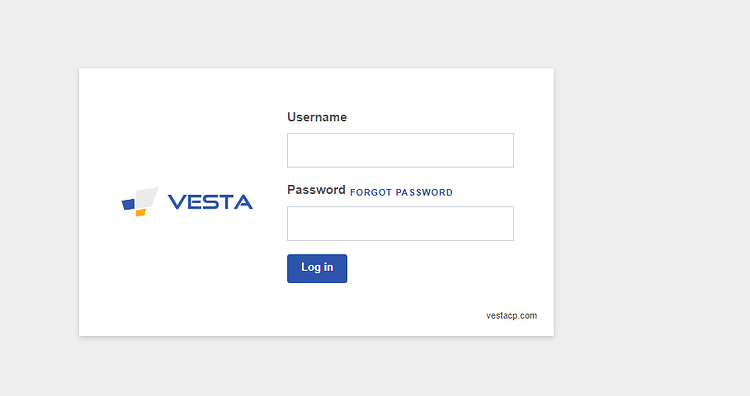This screenshot has width=750, height=396.
Task: Click the Vesta logo icon
Action: coord(140,202)
